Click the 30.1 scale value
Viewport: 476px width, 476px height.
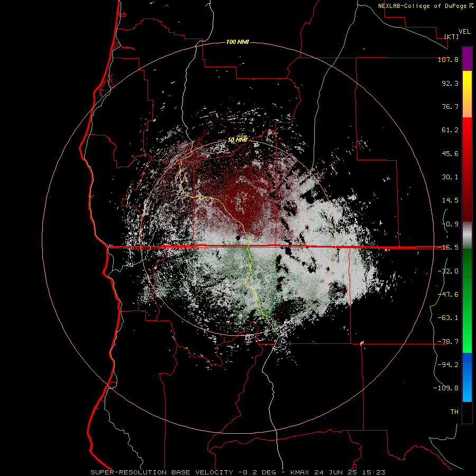click(x=450, y=177)
